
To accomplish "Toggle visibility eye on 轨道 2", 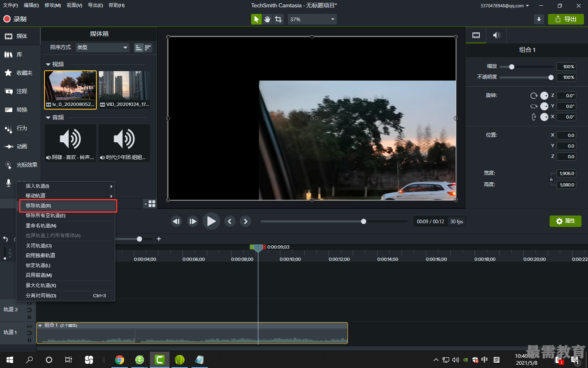I will (x=29, y=304).
